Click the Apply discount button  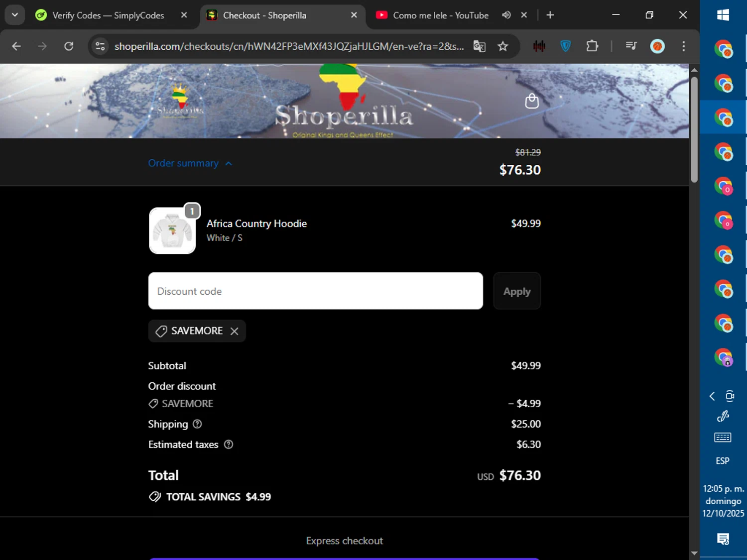(x=517, y=291)
